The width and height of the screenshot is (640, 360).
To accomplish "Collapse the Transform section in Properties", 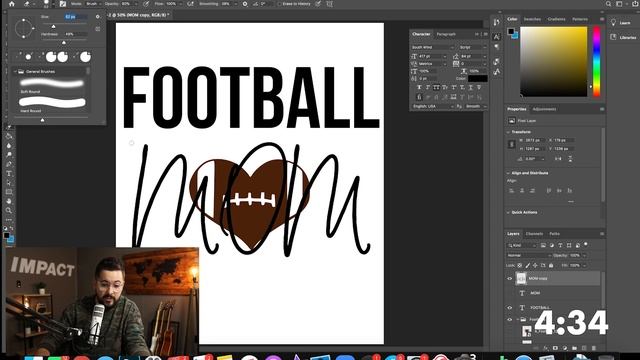I will click(508, 132).
